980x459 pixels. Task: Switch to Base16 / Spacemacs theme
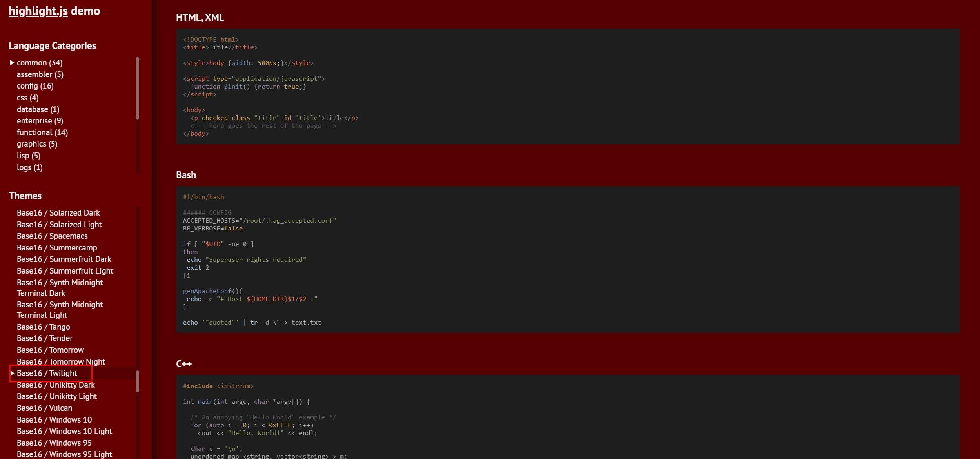coord(52,236)
